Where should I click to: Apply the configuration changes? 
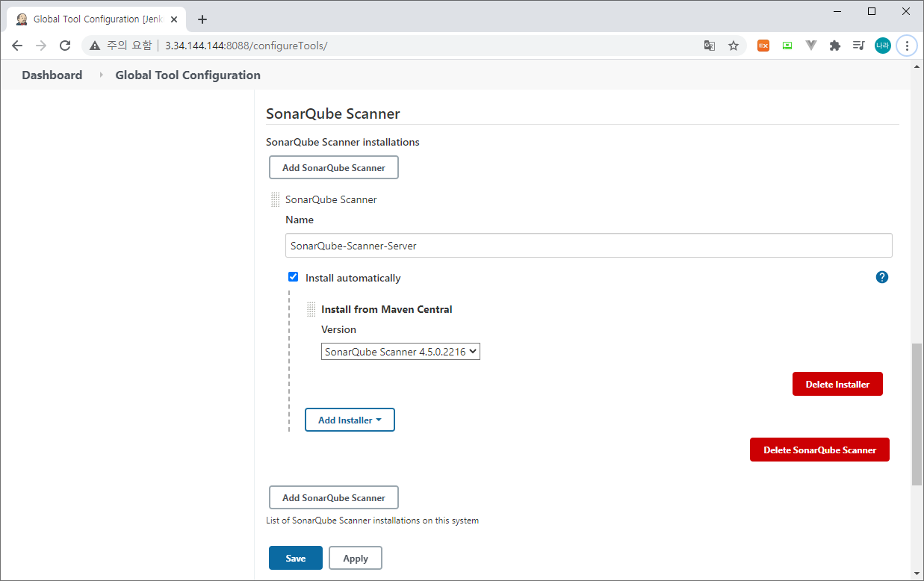[356, 559]
